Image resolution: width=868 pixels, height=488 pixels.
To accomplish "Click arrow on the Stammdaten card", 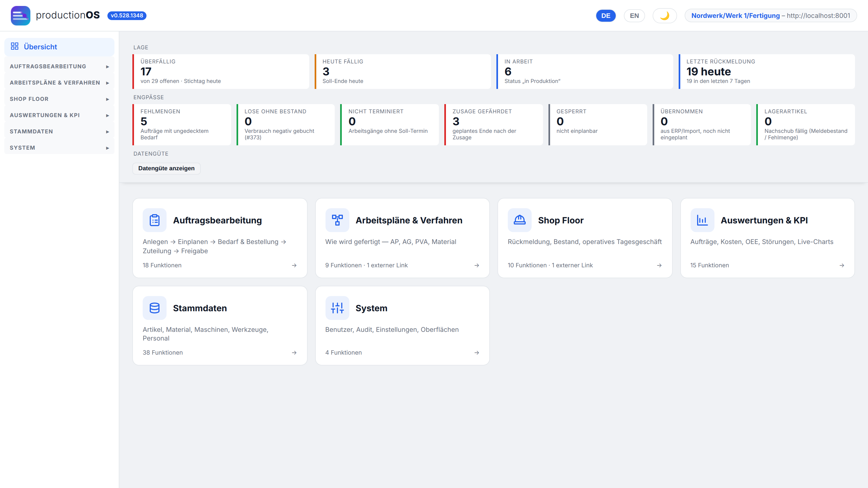I will pos(294,353).
